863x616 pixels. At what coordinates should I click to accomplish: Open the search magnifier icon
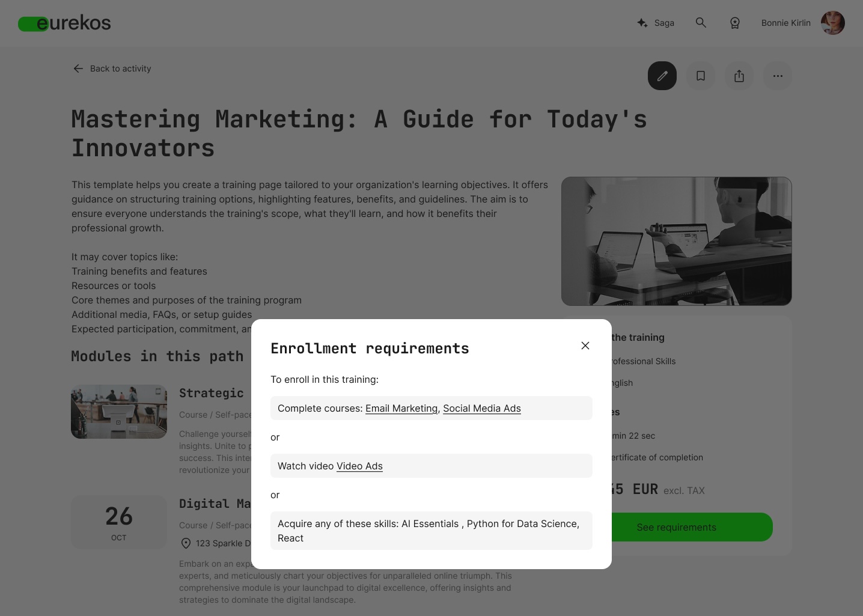pos(701,23)
